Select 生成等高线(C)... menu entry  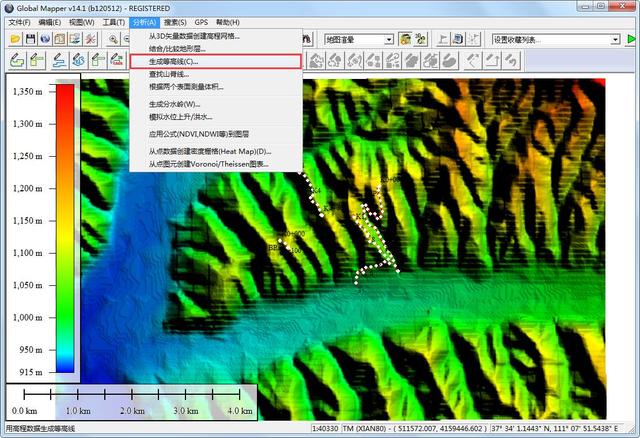pos(216,62)
